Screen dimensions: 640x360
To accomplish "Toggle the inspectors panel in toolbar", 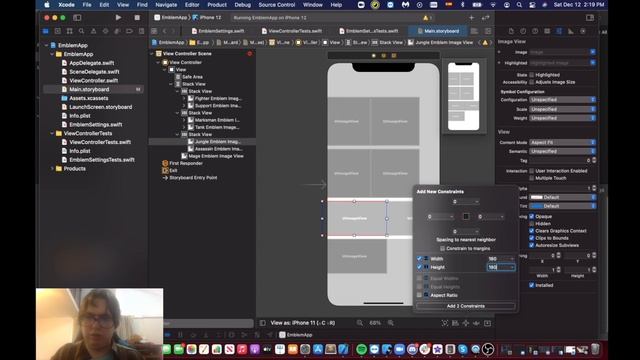I will 590,18.
